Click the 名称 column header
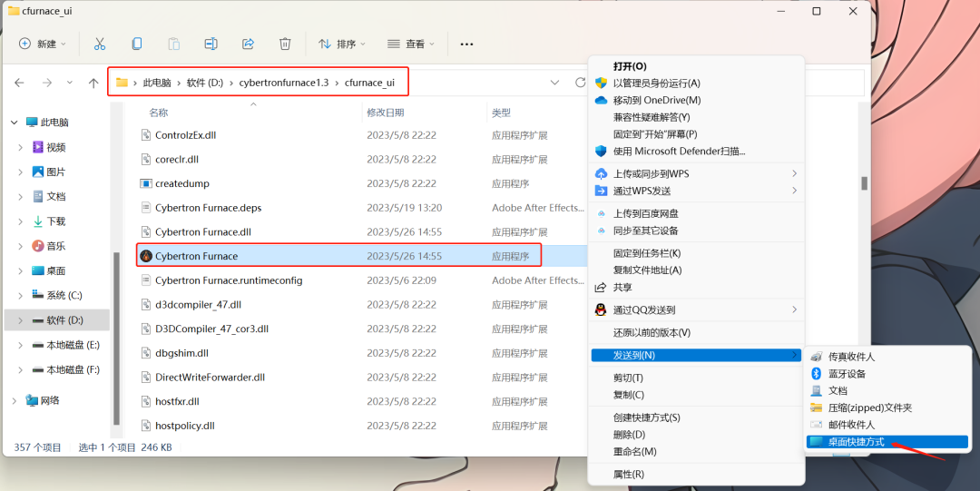Image resolution: width=980 pixels, height=491 pixels. tap(158, 113)
